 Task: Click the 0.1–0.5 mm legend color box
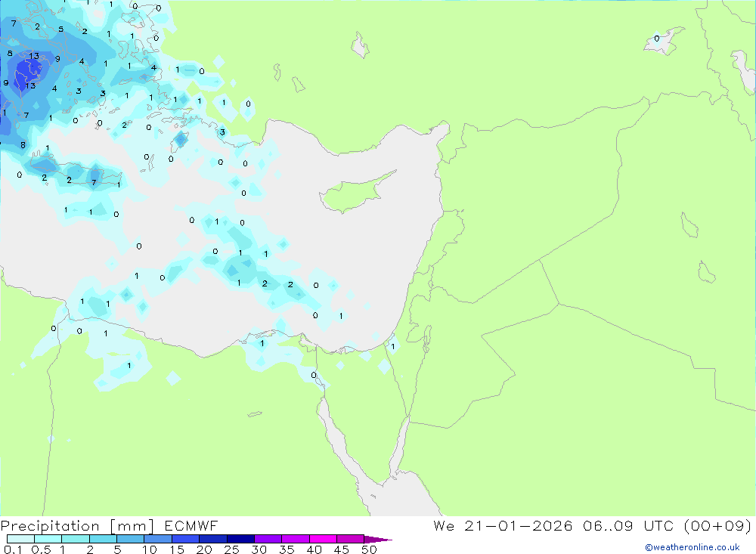20,539
